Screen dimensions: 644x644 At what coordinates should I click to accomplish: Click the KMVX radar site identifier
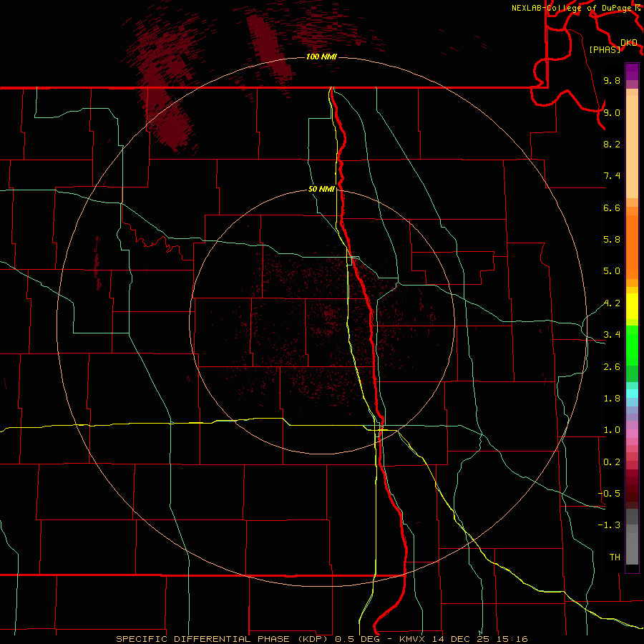[413, 639]
